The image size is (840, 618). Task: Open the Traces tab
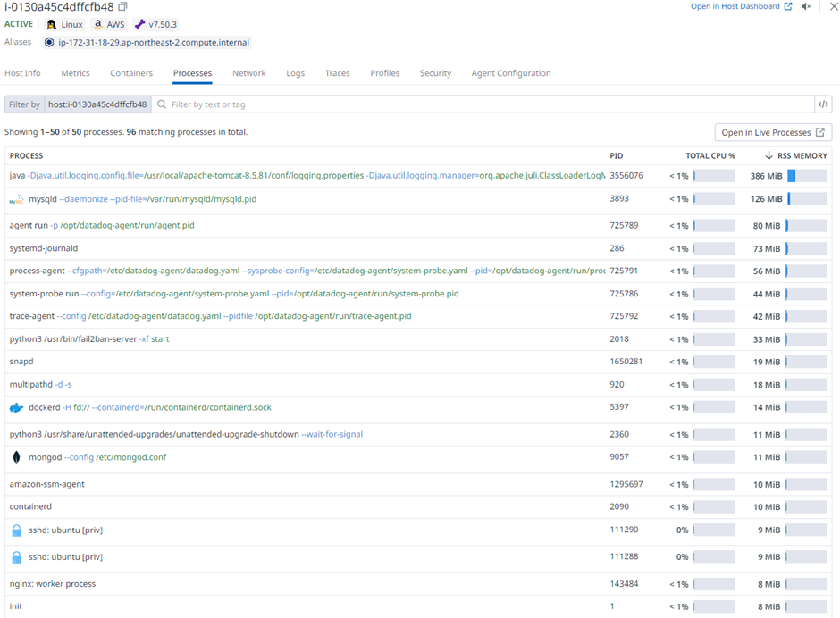(338, 73)
